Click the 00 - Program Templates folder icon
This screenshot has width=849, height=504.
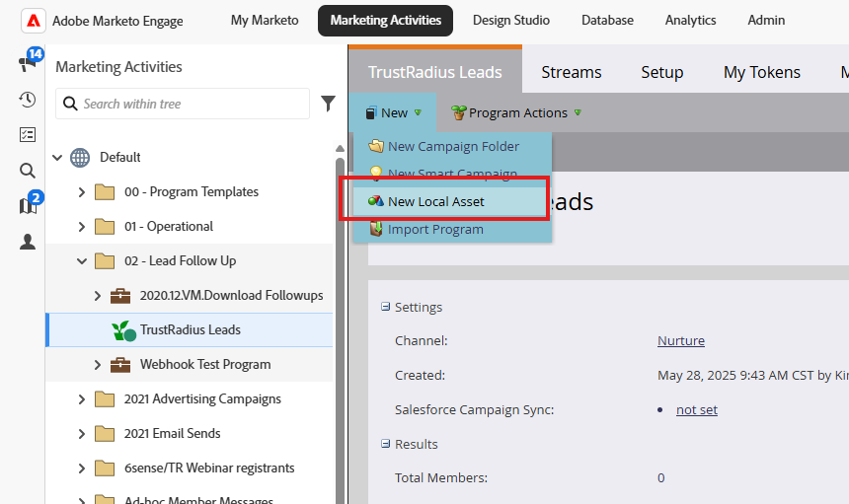(x=105, y=192)
